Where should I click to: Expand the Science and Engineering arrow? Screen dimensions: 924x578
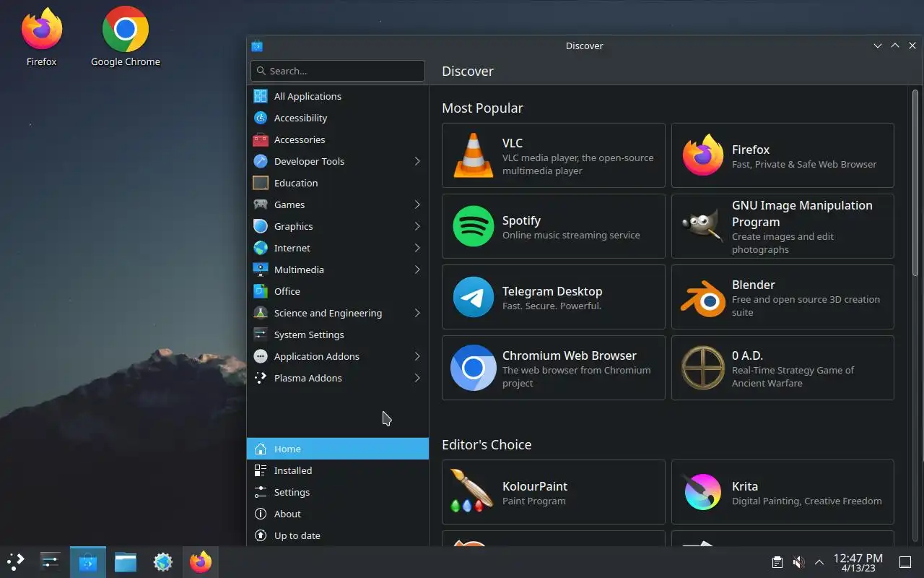(417, 313)
